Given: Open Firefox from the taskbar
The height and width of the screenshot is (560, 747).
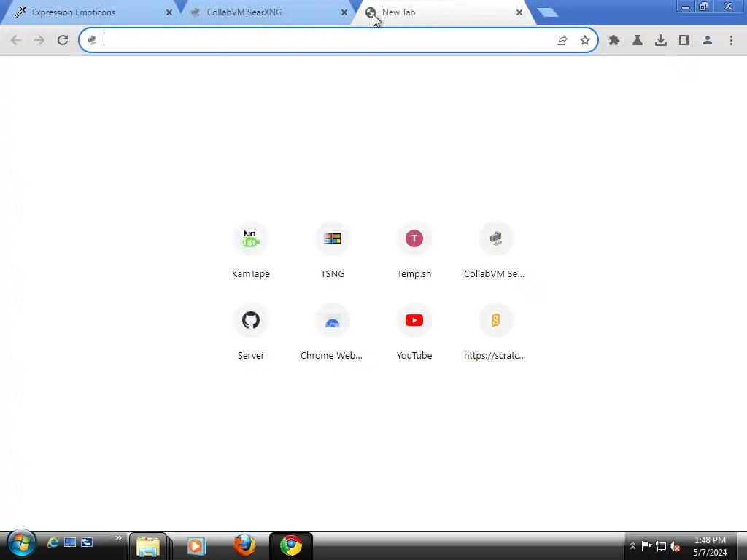Looking at the screenshot, I should (244, 545).
